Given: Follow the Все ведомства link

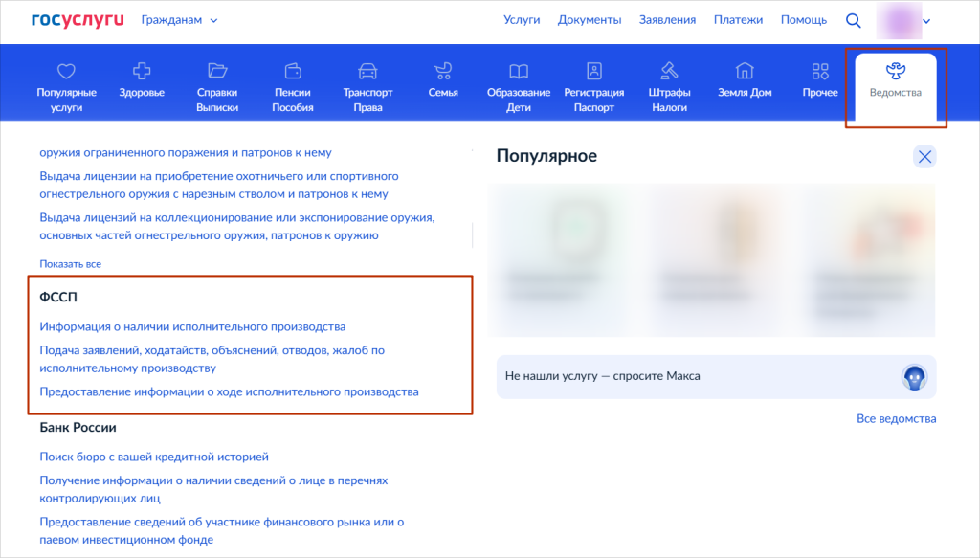Looking at the screenshot, I should coord(896,418).
